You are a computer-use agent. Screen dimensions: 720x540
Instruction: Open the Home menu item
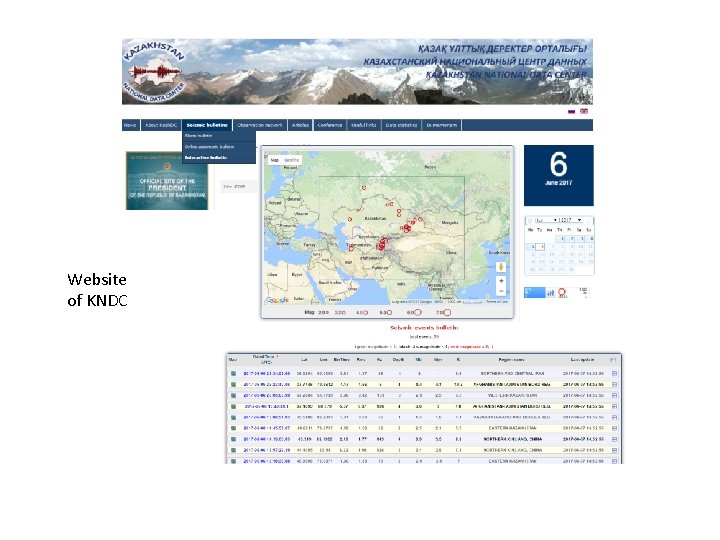click(x=130, y=125)
